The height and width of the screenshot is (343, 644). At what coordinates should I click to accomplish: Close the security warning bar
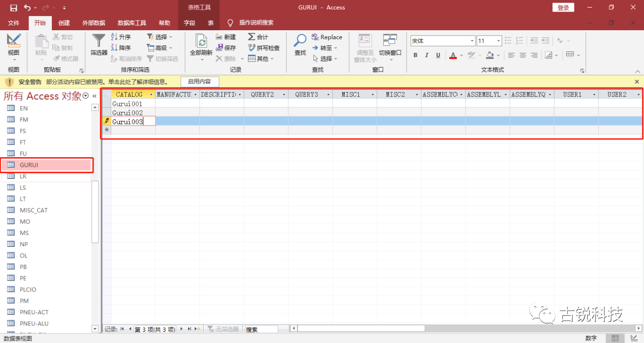tap(637, 81)
